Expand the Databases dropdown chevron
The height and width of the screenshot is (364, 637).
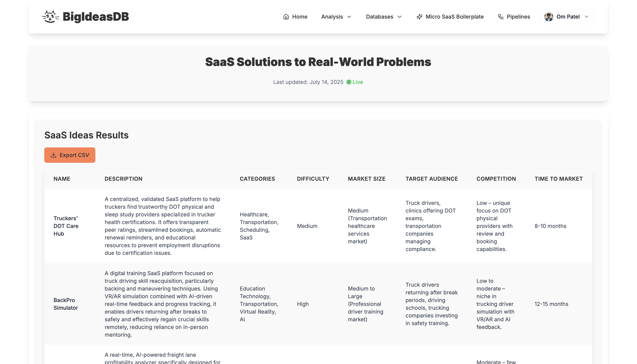tap(399, 17)
